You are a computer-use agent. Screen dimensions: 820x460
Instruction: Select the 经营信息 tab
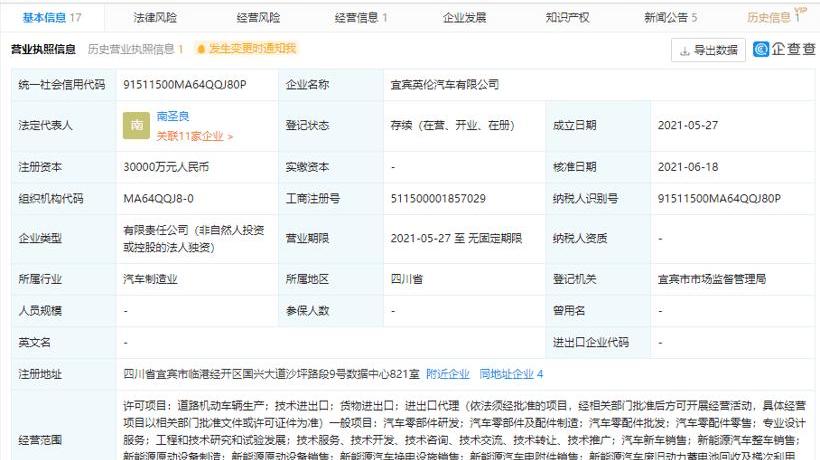coord(359,18)
